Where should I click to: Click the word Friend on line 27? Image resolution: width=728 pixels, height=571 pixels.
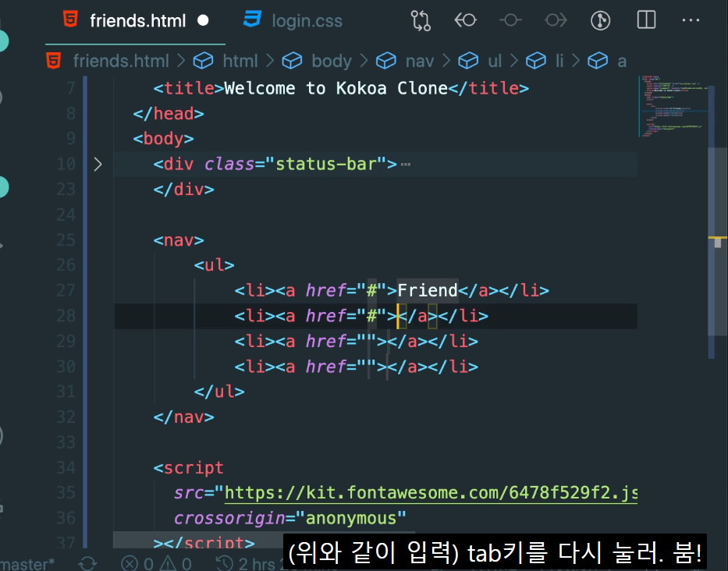pos(428,291)
